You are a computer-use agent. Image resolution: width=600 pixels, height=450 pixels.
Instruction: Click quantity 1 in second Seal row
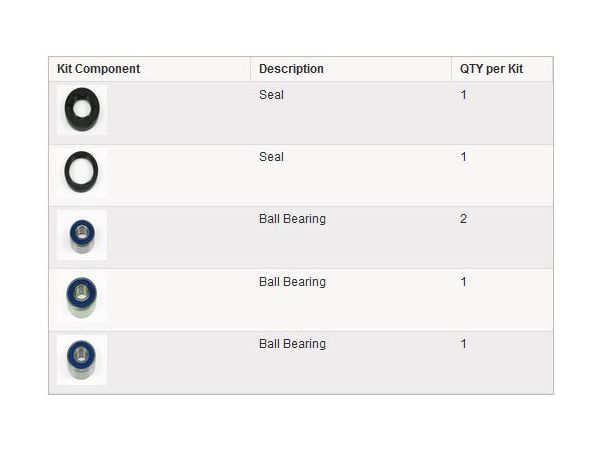[463, 157]
